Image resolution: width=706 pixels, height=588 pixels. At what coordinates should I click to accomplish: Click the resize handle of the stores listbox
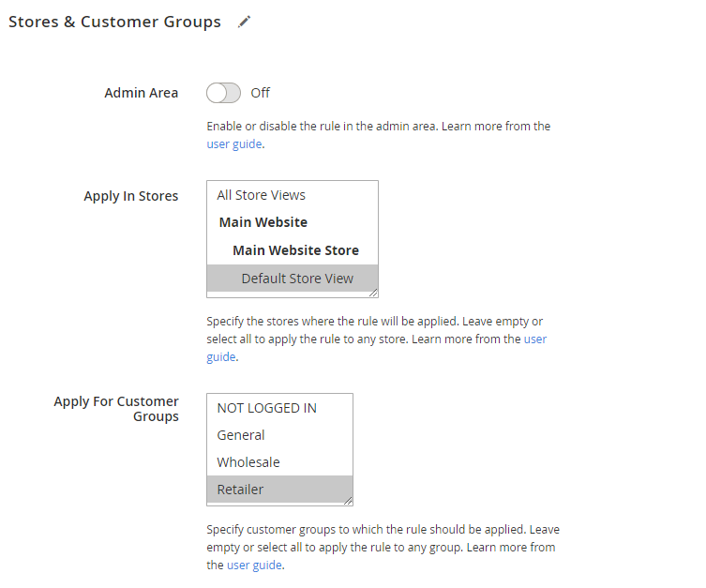(x=373, y=293)
